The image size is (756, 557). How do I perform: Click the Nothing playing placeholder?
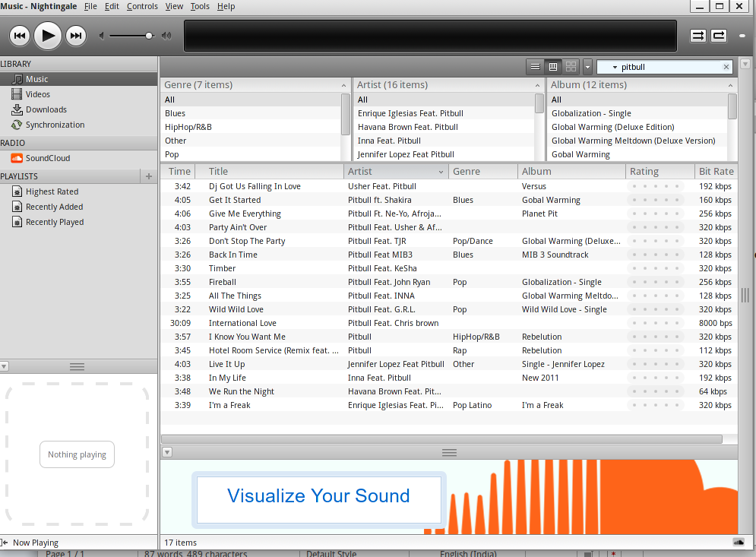[x=77, y=454]
